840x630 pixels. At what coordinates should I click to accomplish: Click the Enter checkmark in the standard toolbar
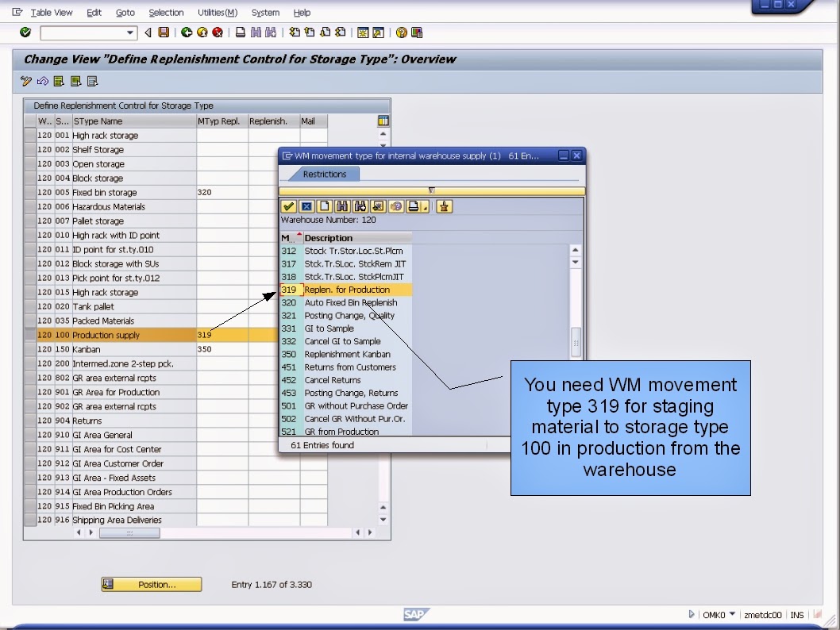25,33
